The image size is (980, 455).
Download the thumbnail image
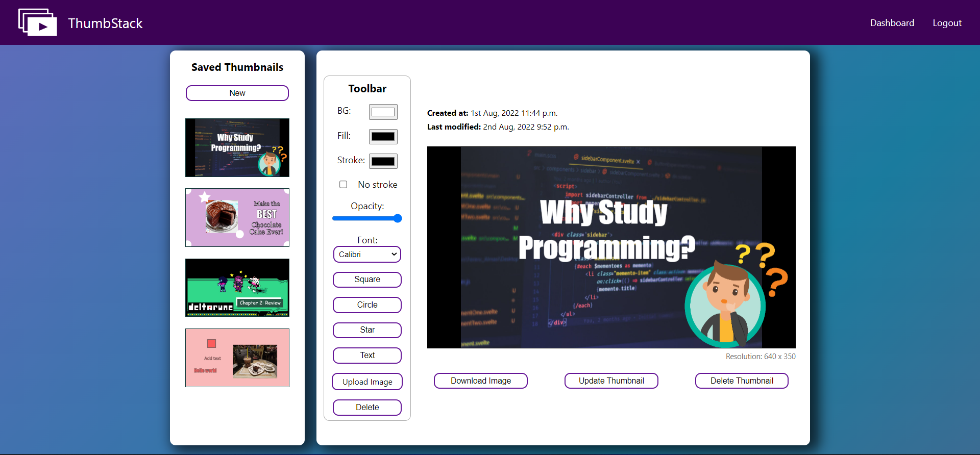481,381
